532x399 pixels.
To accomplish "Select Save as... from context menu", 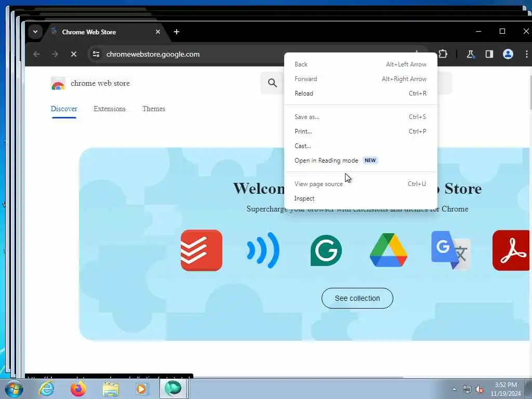I will (361, 117).
